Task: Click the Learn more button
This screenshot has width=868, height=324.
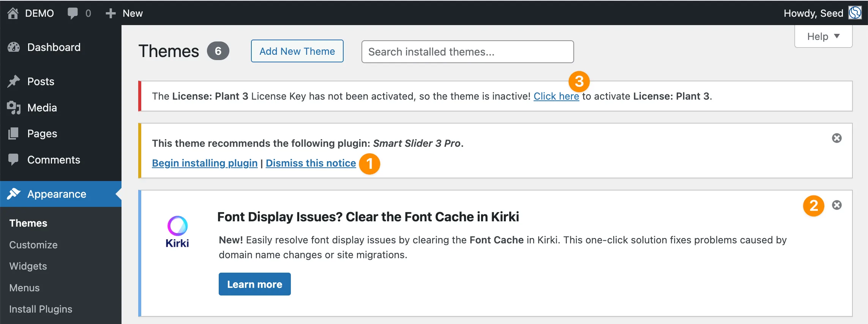Action: 254,284
